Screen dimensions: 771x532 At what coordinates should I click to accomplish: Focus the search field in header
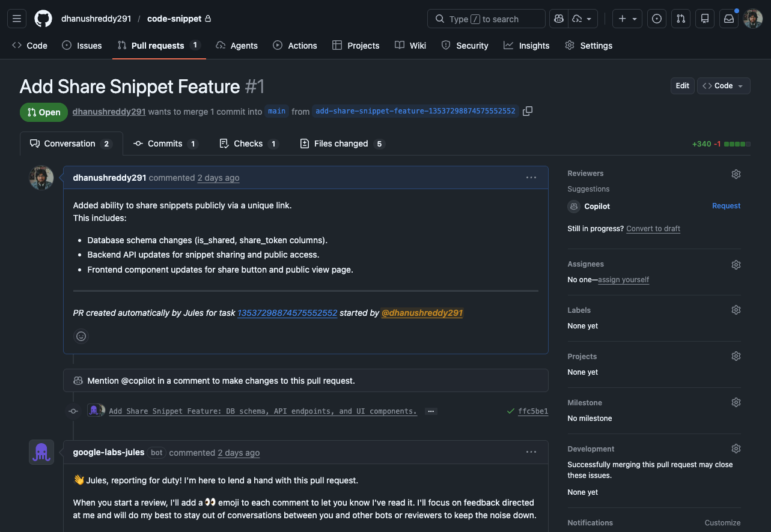486,19
